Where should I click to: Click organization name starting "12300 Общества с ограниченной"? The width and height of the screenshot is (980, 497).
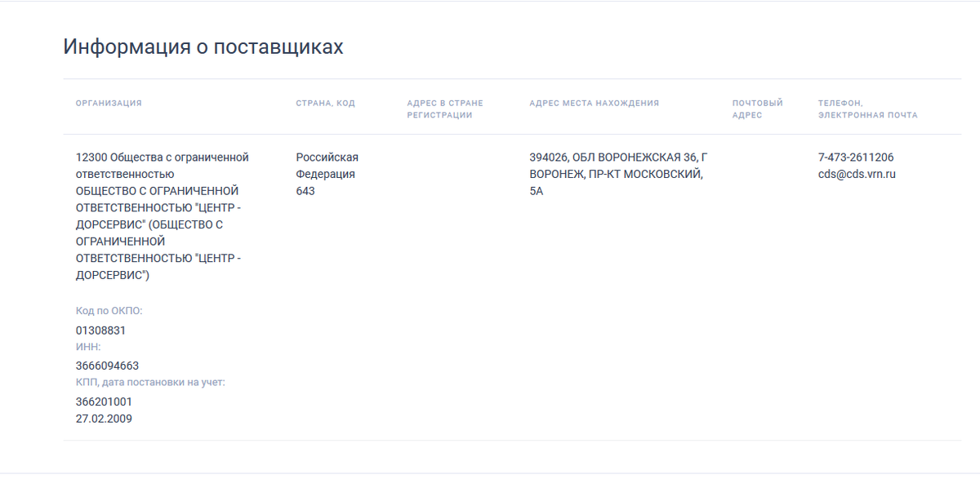pyautogui.click(x=163, y=216)
